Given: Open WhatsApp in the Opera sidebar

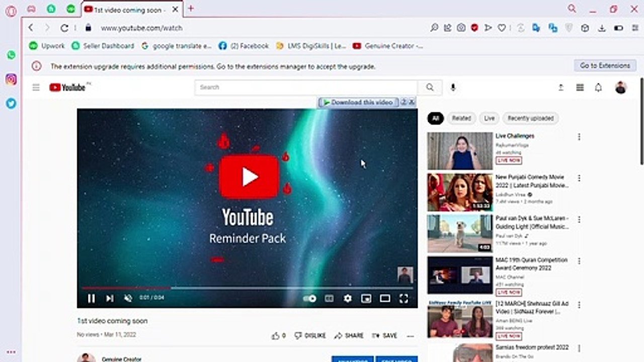Looking at the screenshot, I should click(x=11, y=55).
